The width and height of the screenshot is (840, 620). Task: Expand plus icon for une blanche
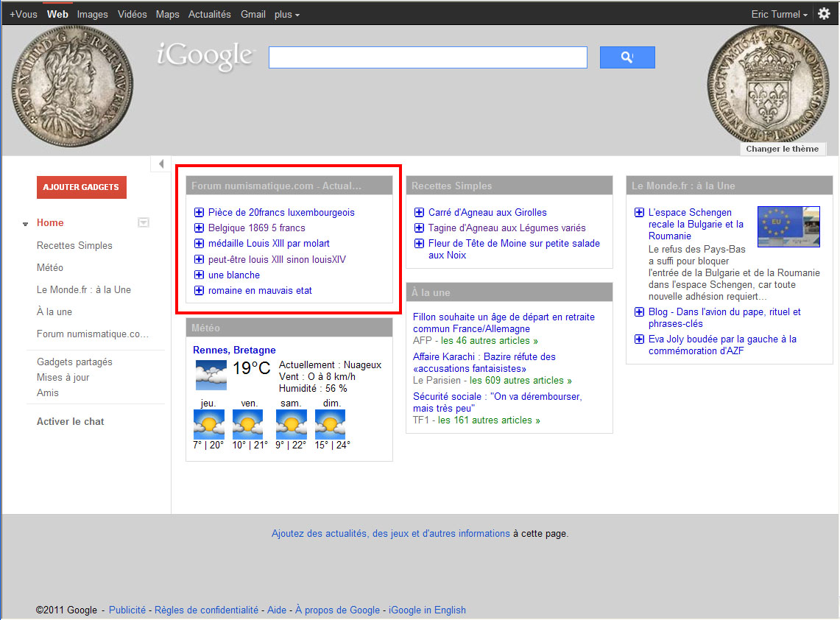199,275
